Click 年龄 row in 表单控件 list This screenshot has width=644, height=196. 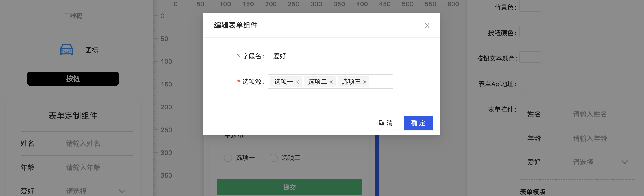pos(581,138)
